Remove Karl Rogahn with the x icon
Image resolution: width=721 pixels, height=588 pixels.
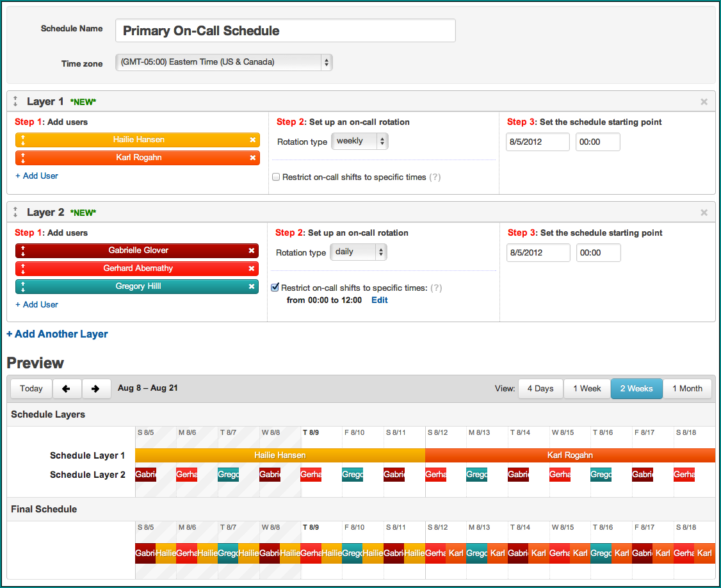(252, 158)
